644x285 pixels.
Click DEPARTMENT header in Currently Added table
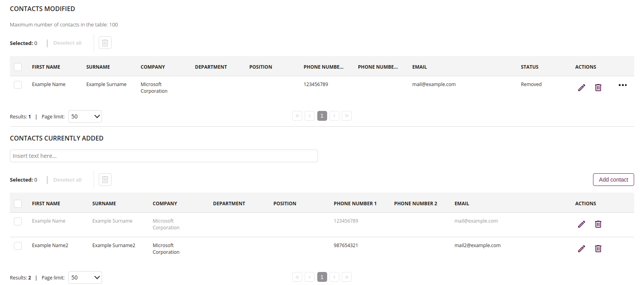229,204
